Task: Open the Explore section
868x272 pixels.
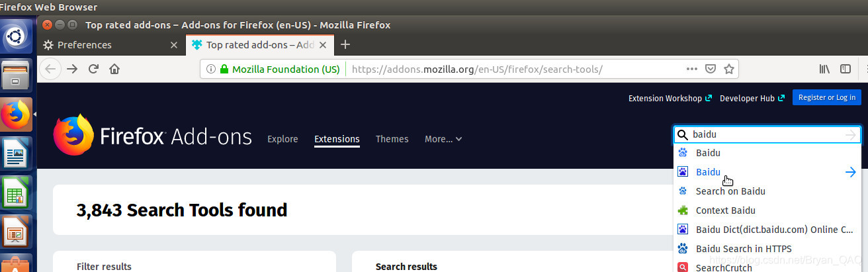Action: [282, 139]
